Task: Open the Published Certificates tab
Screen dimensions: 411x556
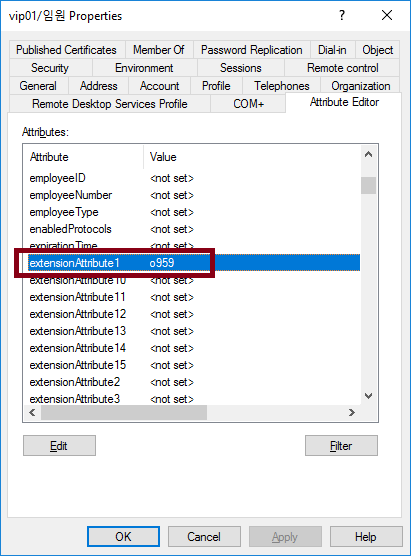Action: coord(67,50)
